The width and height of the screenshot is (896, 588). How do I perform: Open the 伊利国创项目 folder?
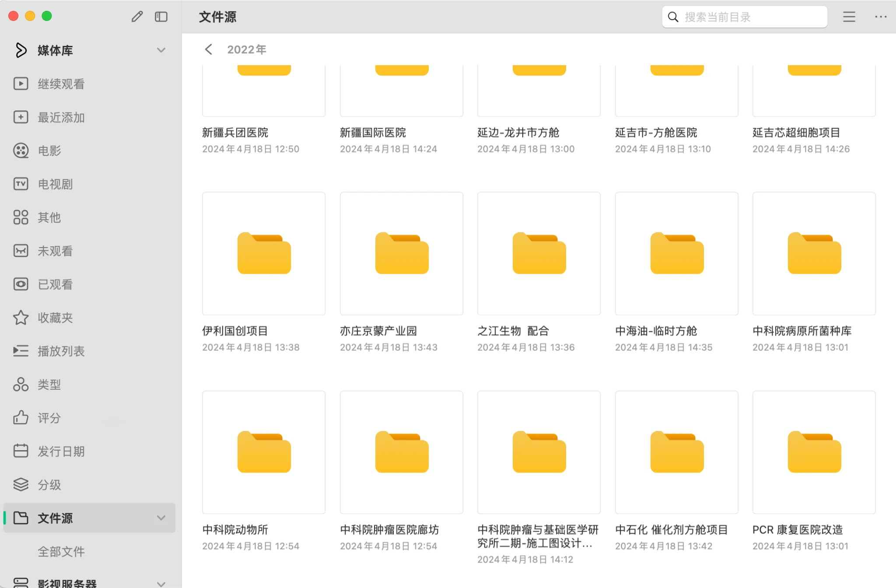pos(264,254)
